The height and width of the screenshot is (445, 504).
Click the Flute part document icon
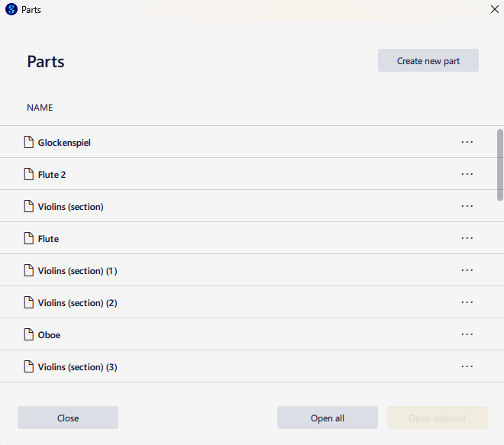[28, 238]
